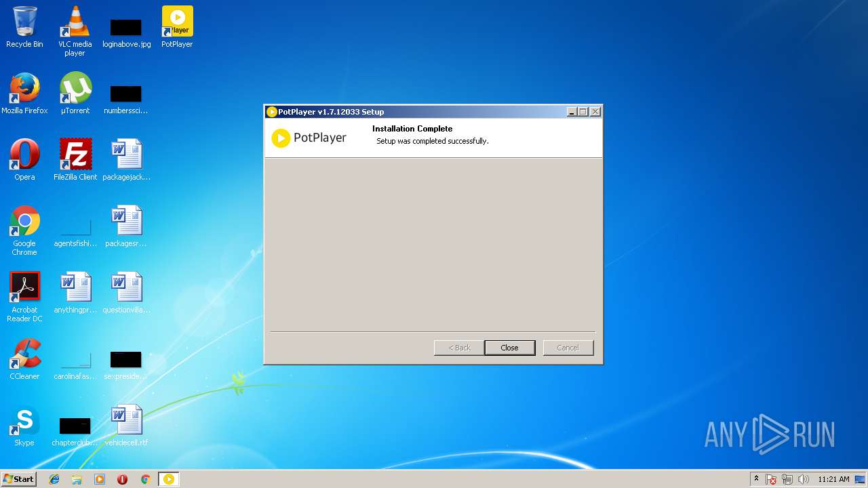The width and height of the screenshot is (868, 488).
Task: Click the PotPlayer Setup title bar icon
Action: (272, 112)
